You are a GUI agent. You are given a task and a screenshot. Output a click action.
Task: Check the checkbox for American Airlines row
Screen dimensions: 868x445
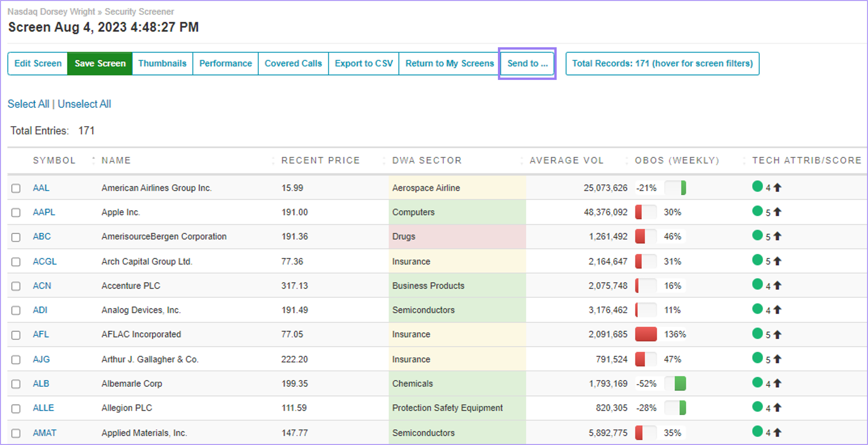tap(16, 189)
